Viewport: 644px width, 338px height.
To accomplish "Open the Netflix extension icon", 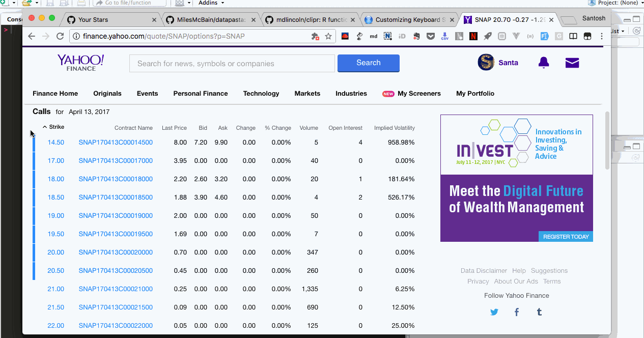I will coord(473,36).
